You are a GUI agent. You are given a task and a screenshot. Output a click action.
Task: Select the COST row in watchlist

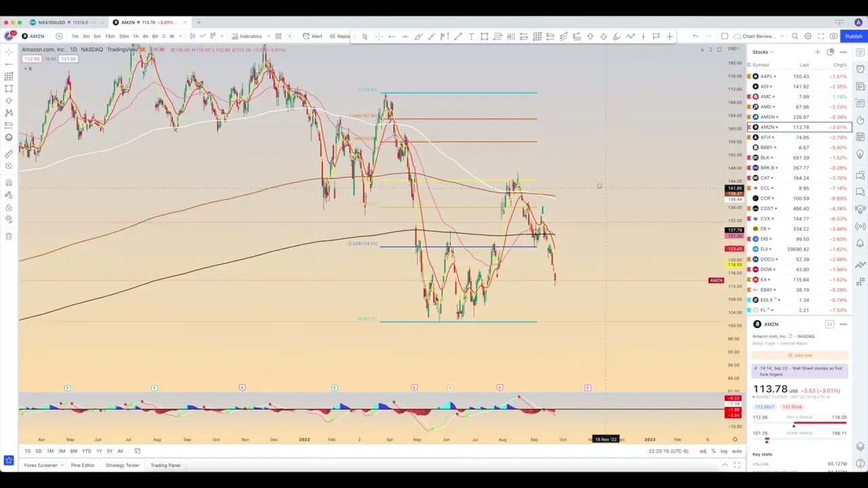coord(799,208)
